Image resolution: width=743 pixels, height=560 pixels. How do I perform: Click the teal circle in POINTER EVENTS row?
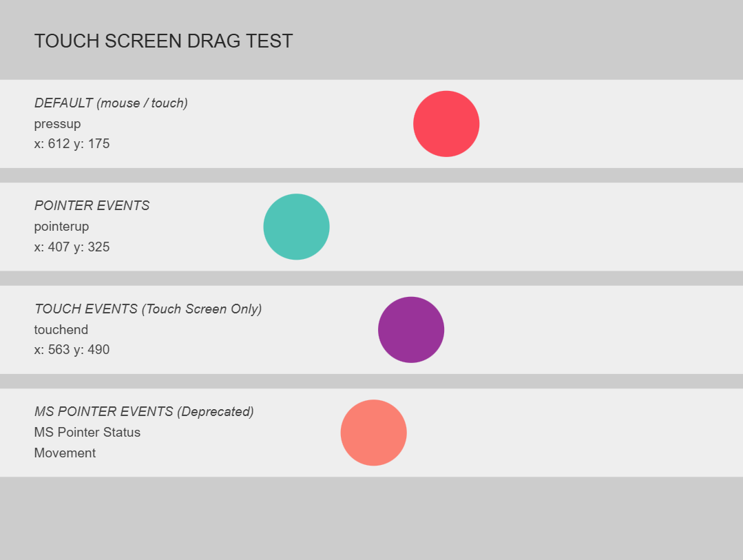(296, 227)
